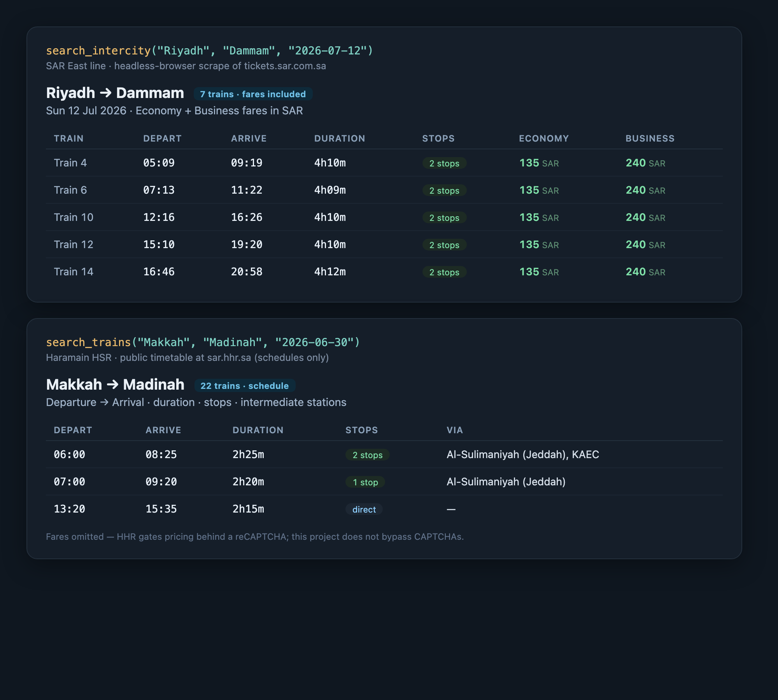
Task: Click the 06:00 train '2 stops' badge
Action: point(368,455)
